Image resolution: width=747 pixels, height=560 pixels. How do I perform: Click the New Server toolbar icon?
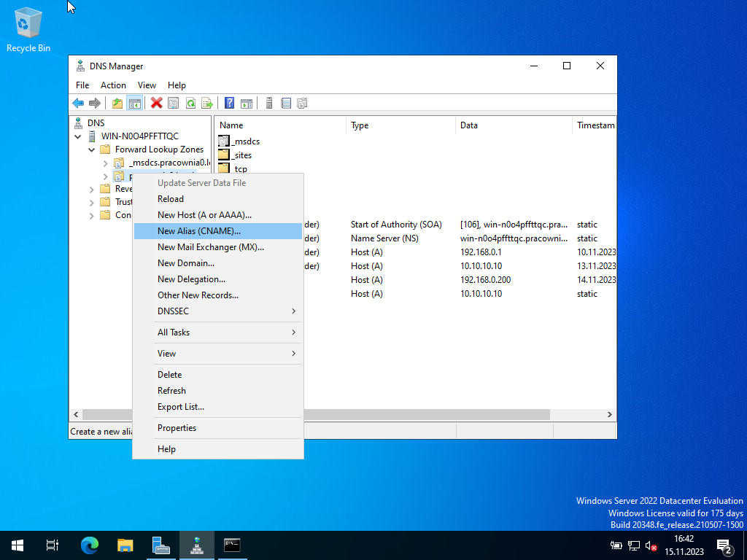tap(268, 103)
